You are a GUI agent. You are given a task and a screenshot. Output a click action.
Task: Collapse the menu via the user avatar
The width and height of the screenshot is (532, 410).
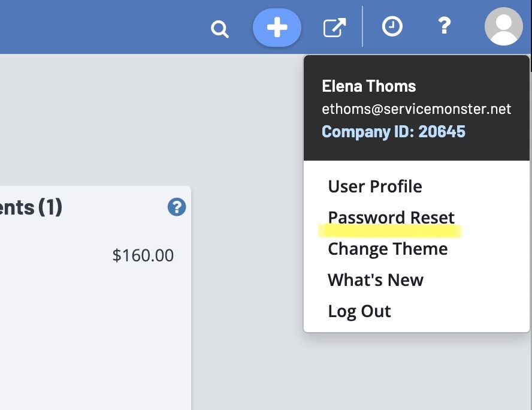click(x=503, y=26)
